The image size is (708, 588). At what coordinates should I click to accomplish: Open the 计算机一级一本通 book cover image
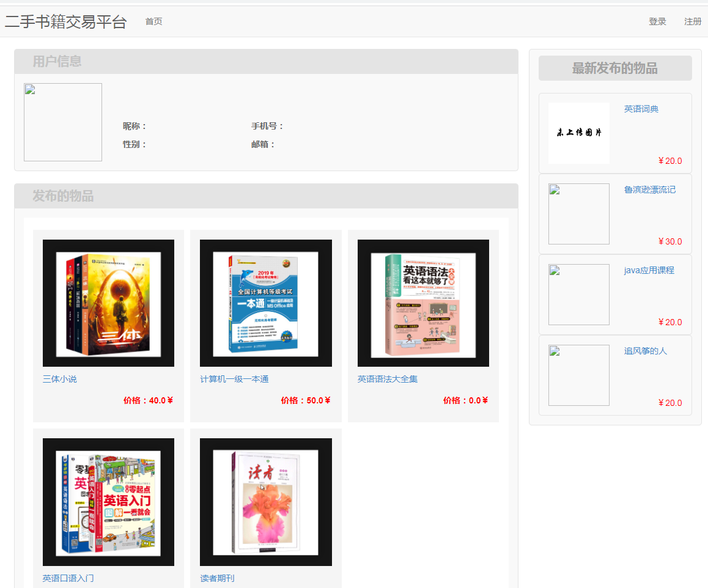[x=266, y=303]
